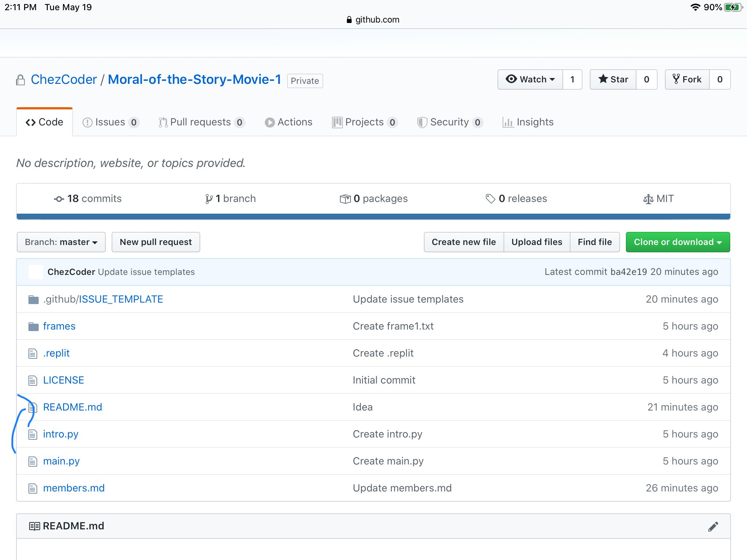
Task: Open the Security tab
Action: point(450,122)
